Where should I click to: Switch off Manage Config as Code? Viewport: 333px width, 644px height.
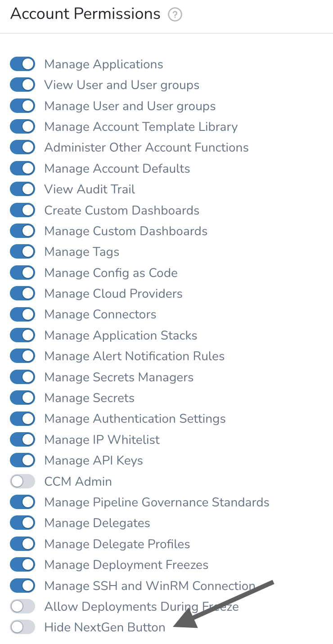[22, 273]
